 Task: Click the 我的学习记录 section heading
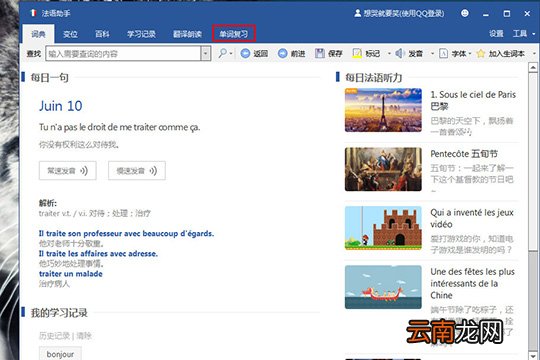[59, 313]
